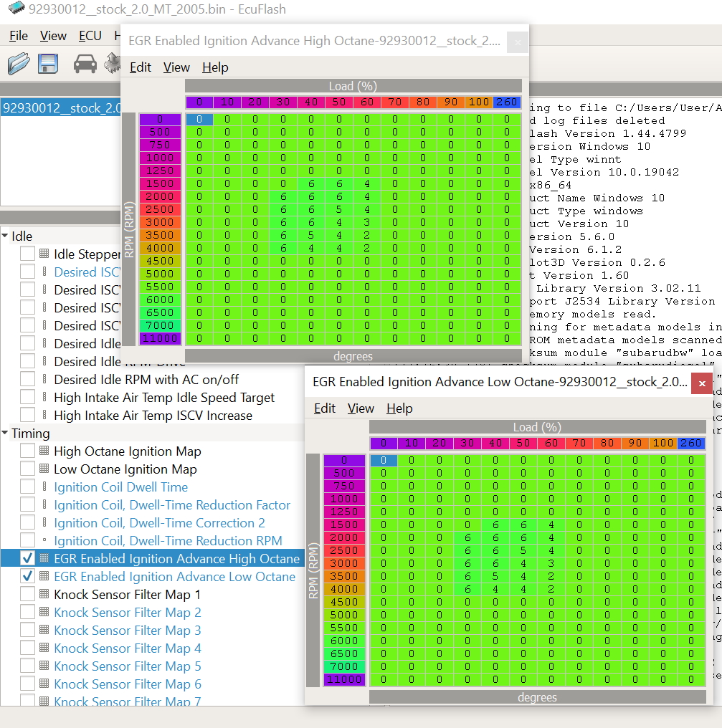Image resolution: width=722 pixels, height=728 pixels.
Task: Open the Edit menu in the High Octane window
Action: pos(140,67)
